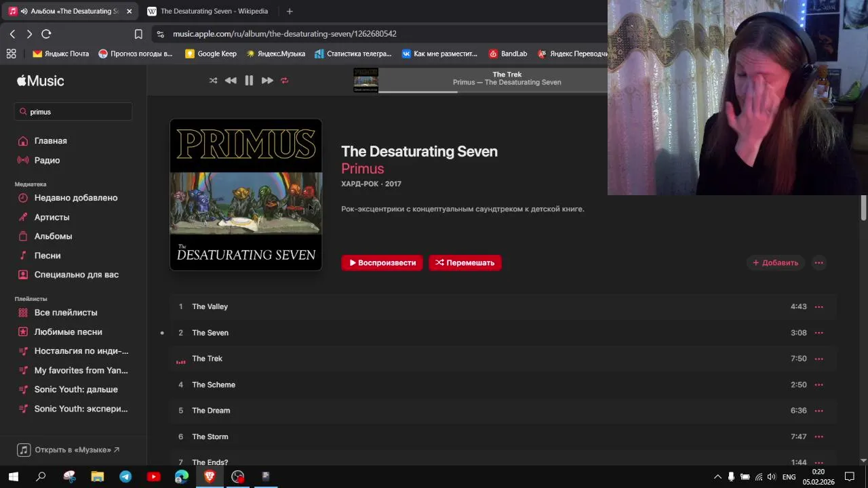Viewport: 868px width, 488px height.
Task: Click Открыть в «Музыке» link
Action: [68, 450]
